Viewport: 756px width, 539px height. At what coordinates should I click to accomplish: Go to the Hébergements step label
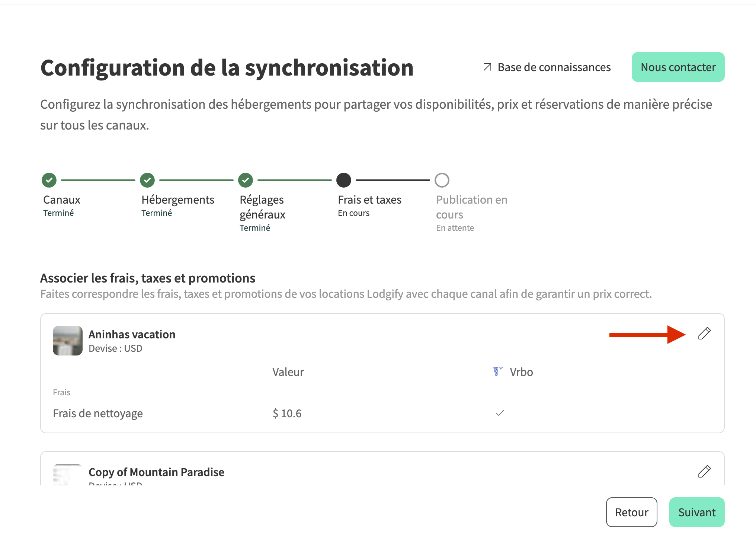(178, 200)
